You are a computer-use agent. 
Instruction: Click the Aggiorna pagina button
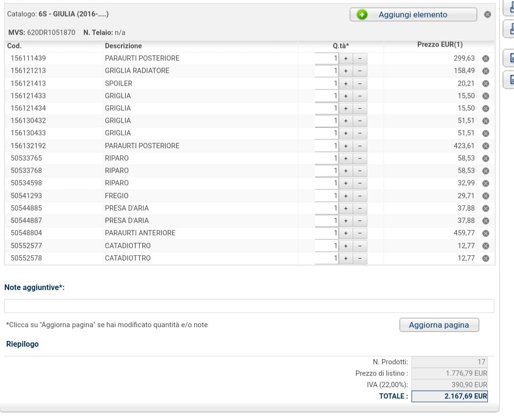(439, 325)
